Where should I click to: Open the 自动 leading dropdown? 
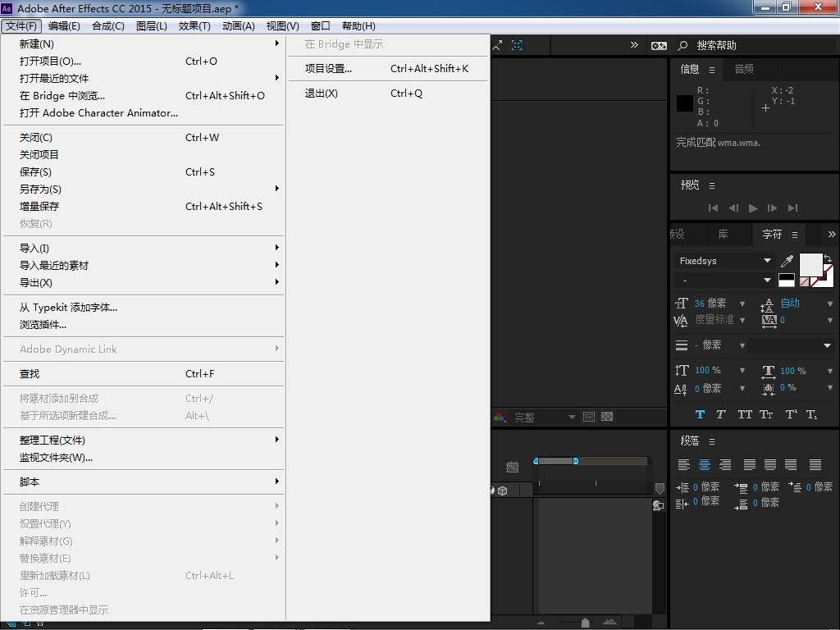click(830, 304)
